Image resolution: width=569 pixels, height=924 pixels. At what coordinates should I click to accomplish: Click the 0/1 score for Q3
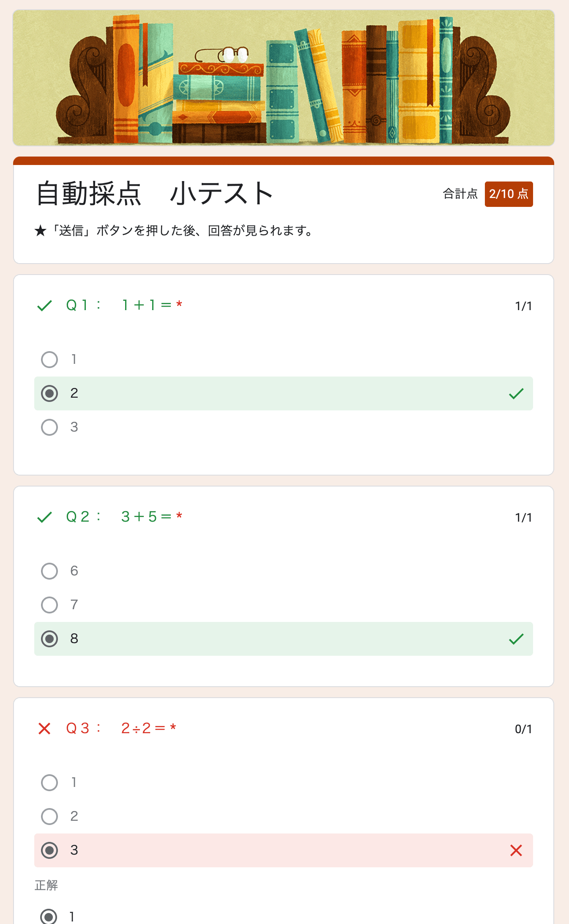523,729
